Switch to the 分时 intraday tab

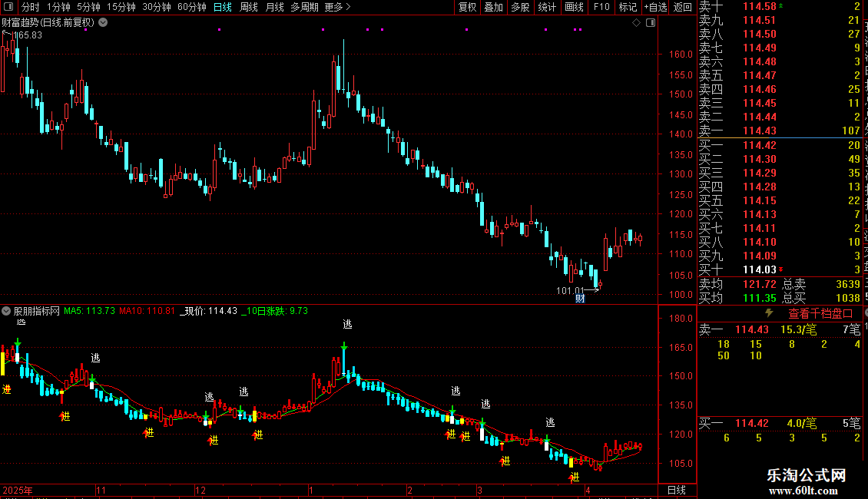pos(31,7)
